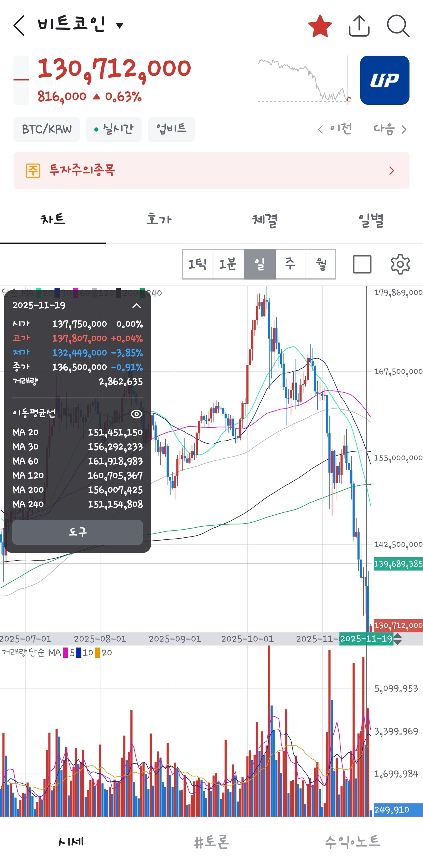
Task: Open the 일별 tab
Action: coord(370,220)
